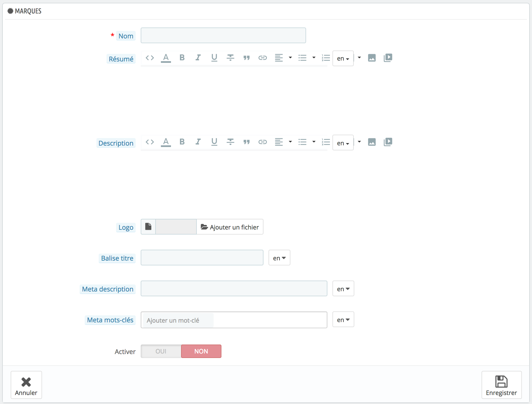Viewport: 532px width, 404px height.
Task: Click the Résumé label
Action: 121,59
